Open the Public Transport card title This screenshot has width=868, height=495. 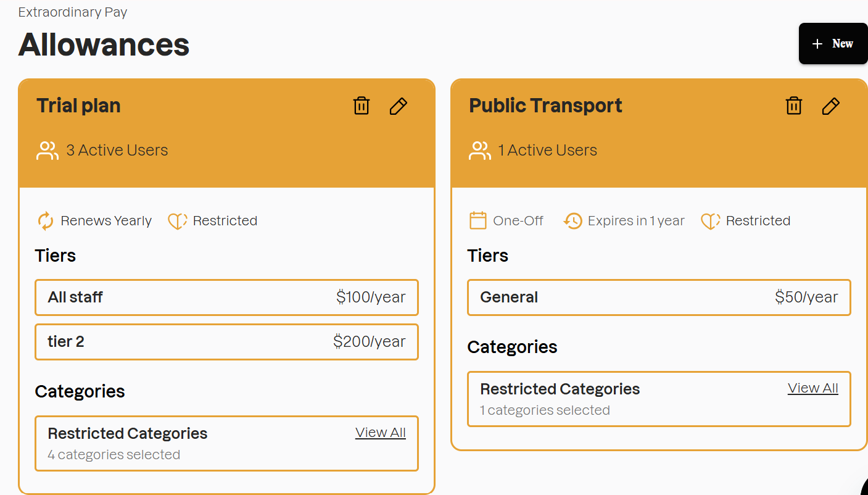click(x=545, y=106)
